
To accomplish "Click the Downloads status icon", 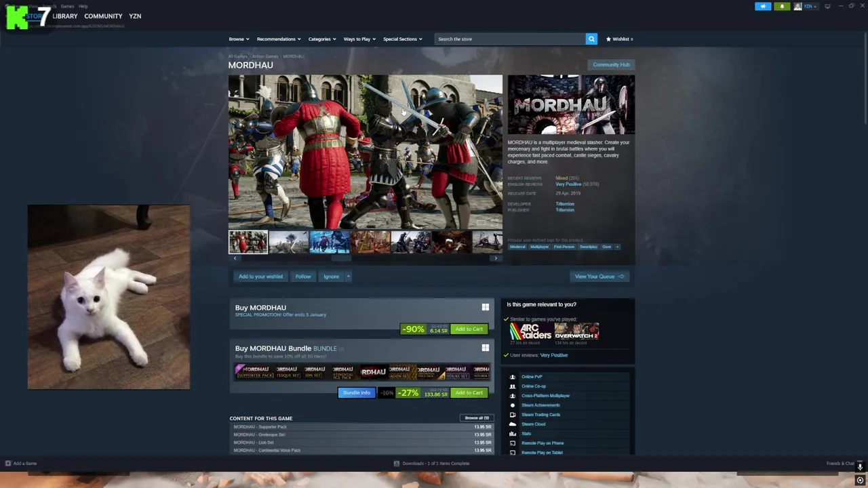I will [397, 464].
